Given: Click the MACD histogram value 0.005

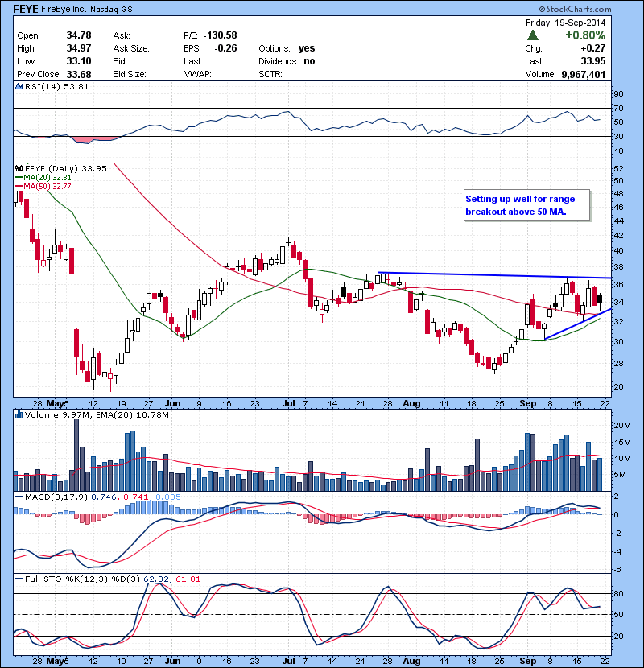Looking at the screenshot, I should [168, 497].
